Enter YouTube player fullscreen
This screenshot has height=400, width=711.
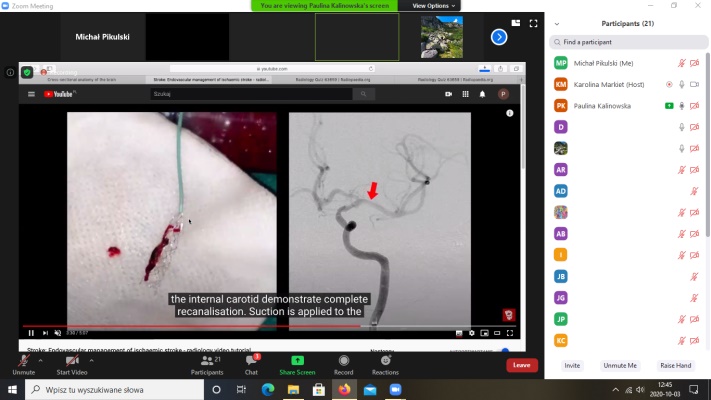(510, 333)
